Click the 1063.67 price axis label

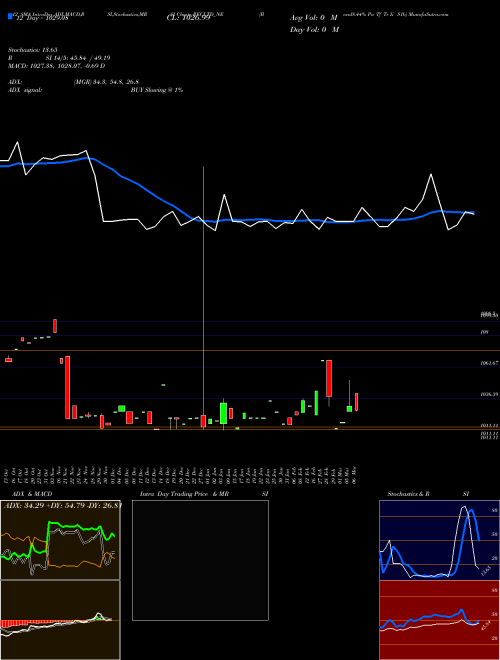(x=489, y=363)
